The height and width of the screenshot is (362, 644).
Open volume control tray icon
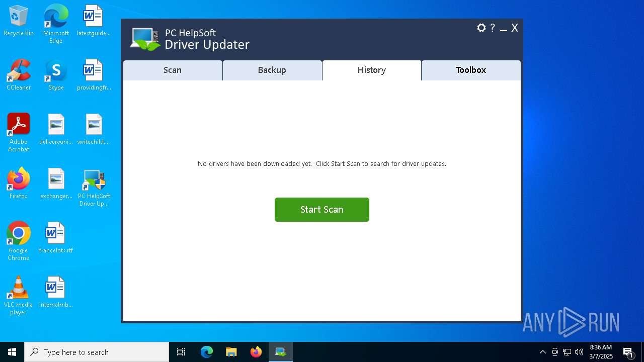(x=579, y=352)
